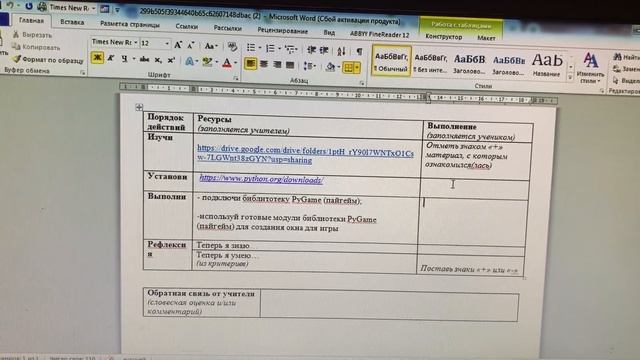Click the table move handle above the table
The width and height of the screenshot is (640, 360).
tap(139, 107)
